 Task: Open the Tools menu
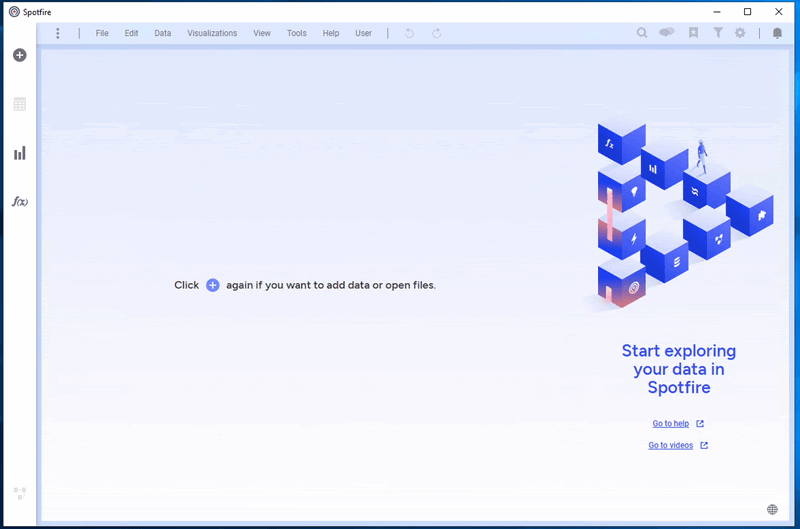click(296, 33)
